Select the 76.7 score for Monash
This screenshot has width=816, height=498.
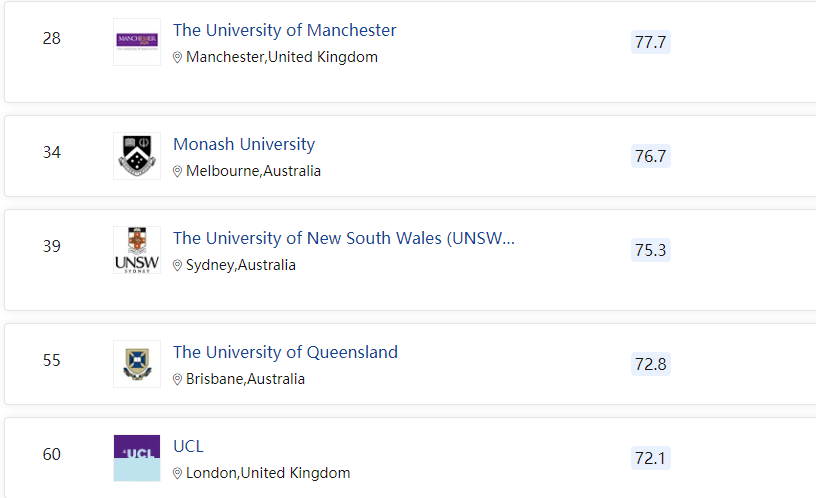point(650,156)
